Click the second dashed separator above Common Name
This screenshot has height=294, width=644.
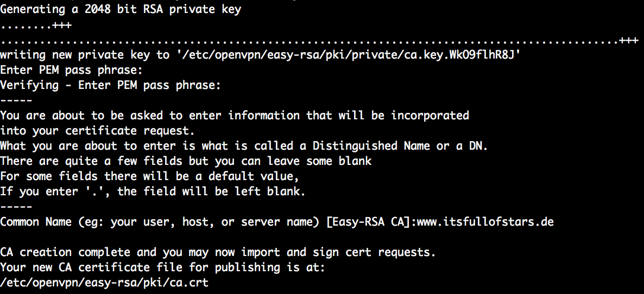pyautogui.click(x=16, y=207)
